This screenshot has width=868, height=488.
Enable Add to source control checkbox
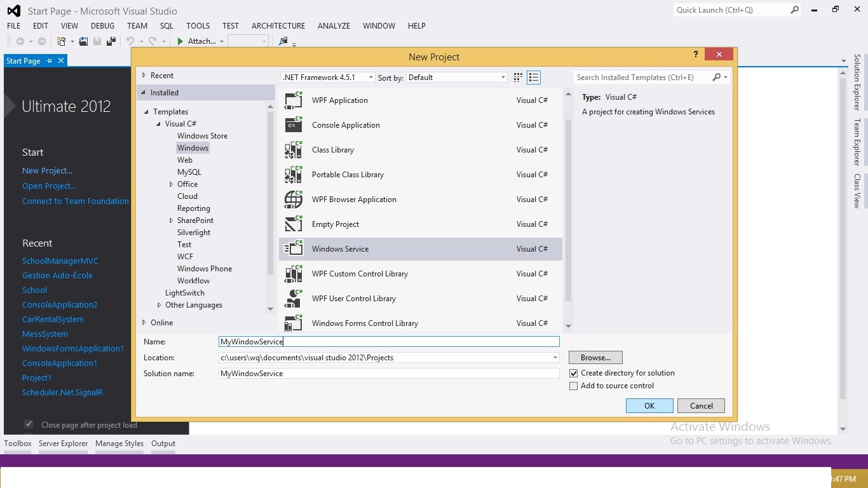pyautogui.click(x=574, y=386)
